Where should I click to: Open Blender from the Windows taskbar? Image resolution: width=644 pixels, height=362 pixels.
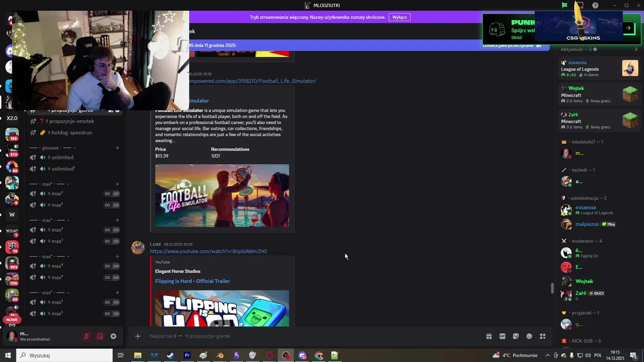[x=220, y=355]
